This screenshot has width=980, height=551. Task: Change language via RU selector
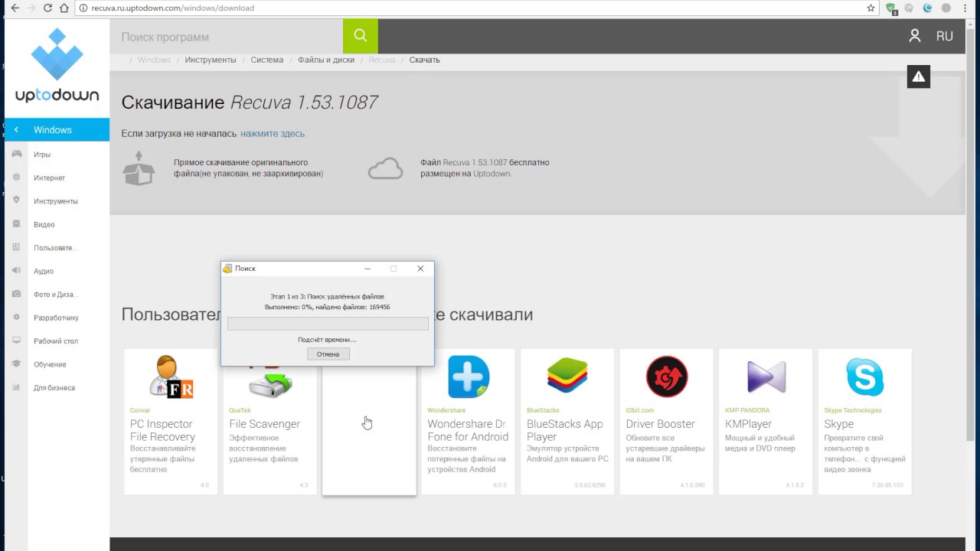945,36
